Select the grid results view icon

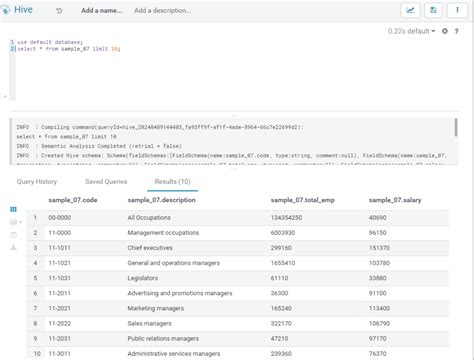[13, 209]
